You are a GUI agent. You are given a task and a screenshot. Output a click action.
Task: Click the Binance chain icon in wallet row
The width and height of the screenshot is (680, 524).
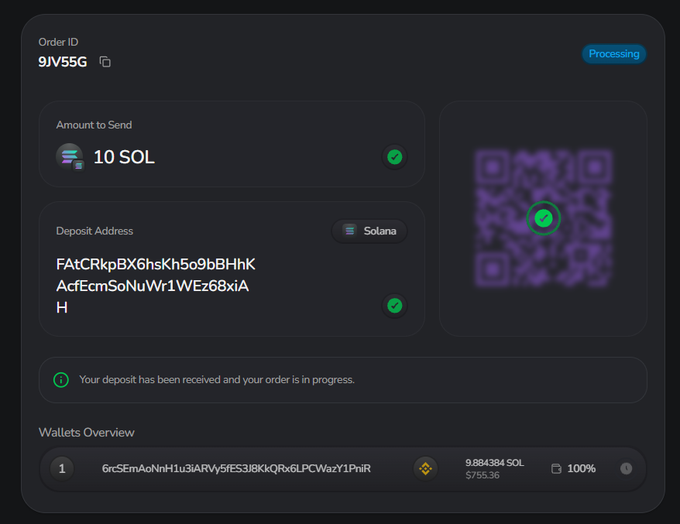click(x=425, y=468)
